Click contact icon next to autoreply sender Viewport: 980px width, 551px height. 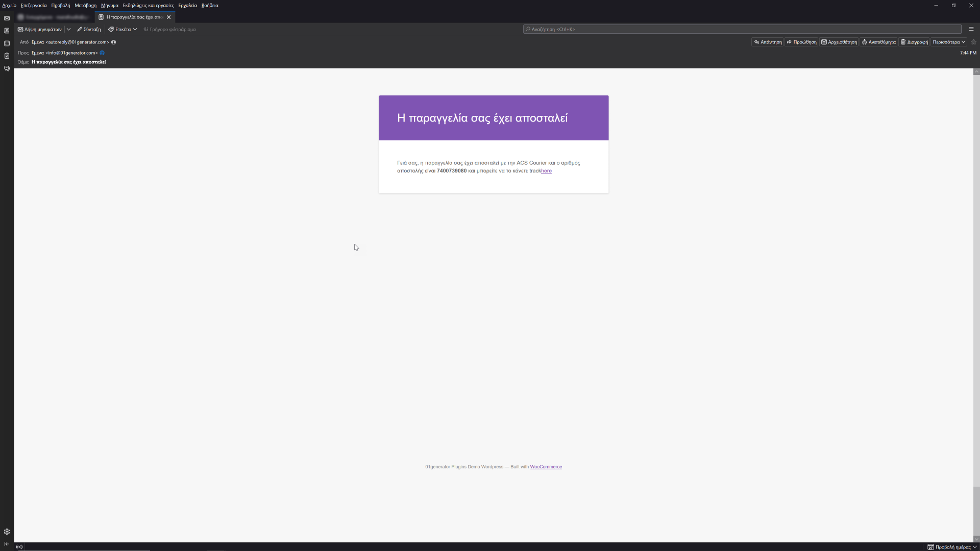[114, 42]
